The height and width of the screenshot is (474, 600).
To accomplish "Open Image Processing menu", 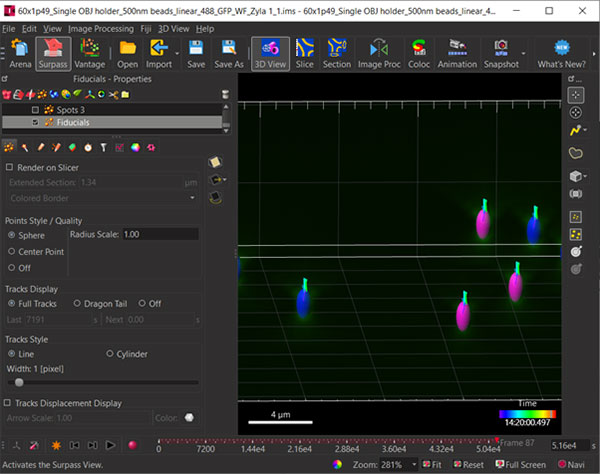I will click(x=101, y=29).
